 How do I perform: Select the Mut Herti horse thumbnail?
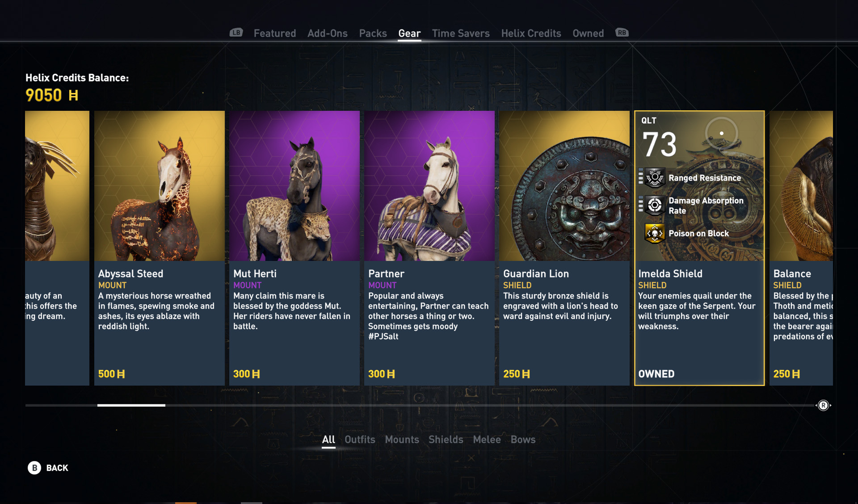(294, 186)
